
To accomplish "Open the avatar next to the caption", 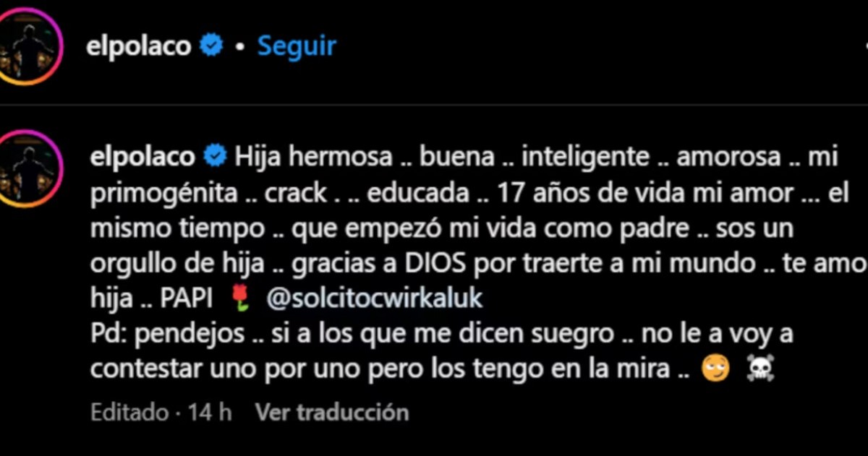I will 30,169.
